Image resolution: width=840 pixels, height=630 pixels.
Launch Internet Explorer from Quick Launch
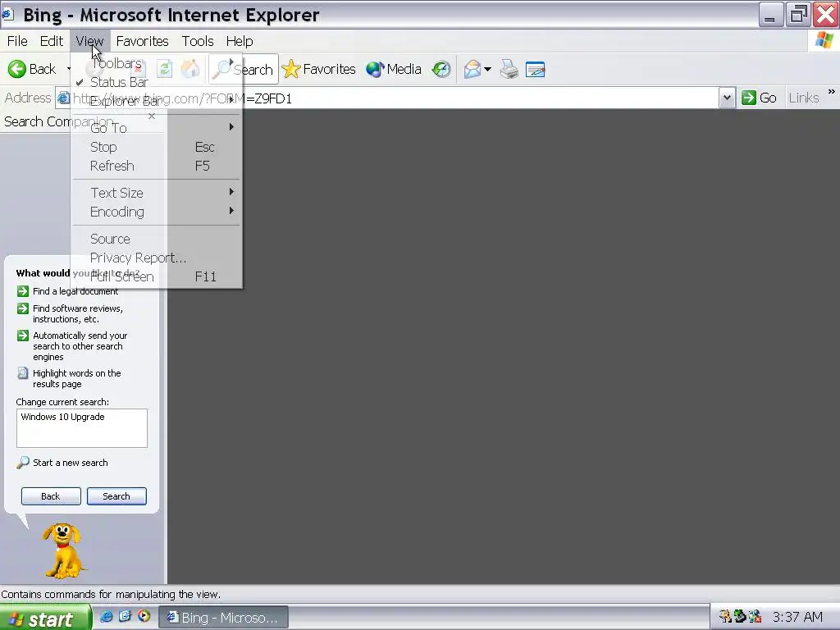(106, 616)
